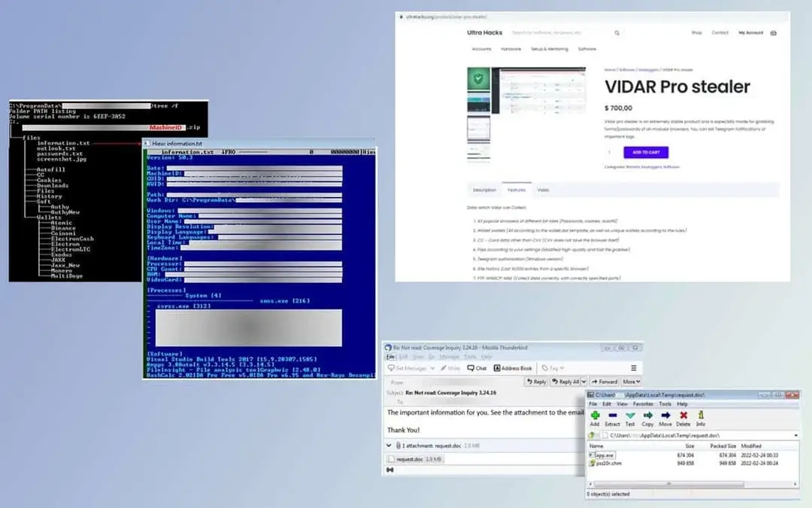Open the Hardware navigation category

click(x=511, y=49)
